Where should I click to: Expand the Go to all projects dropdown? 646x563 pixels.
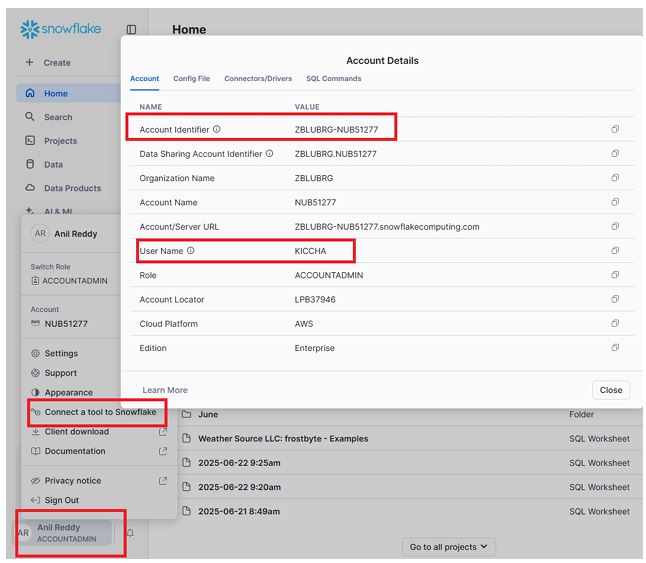point(448,547)
